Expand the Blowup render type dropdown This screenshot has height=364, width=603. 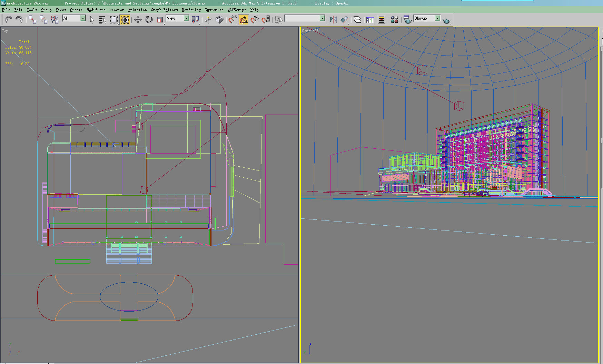click(427, 18)
